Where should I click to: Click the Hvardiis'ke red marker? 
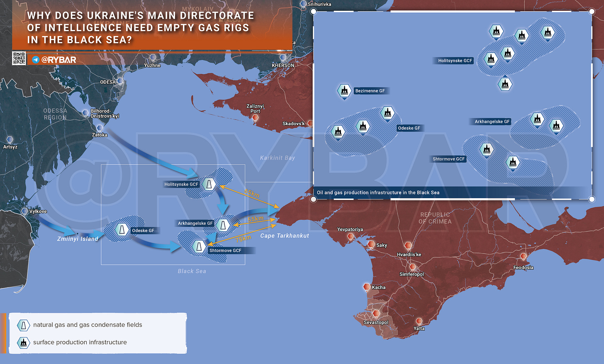(x=408, y=246)
